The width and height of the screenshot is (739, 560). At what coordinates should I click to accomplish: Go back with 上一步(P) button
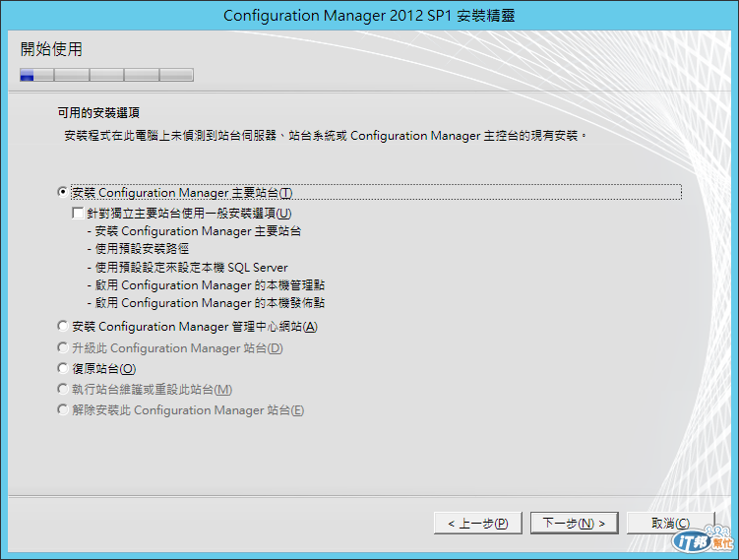478,523
